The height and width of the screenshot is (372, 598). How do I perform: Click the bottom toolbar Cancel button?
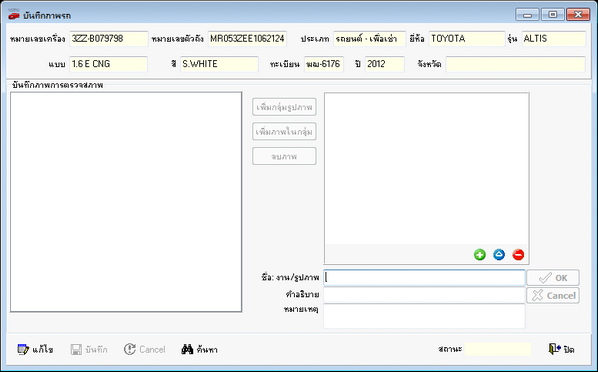(x=145, y=349)
